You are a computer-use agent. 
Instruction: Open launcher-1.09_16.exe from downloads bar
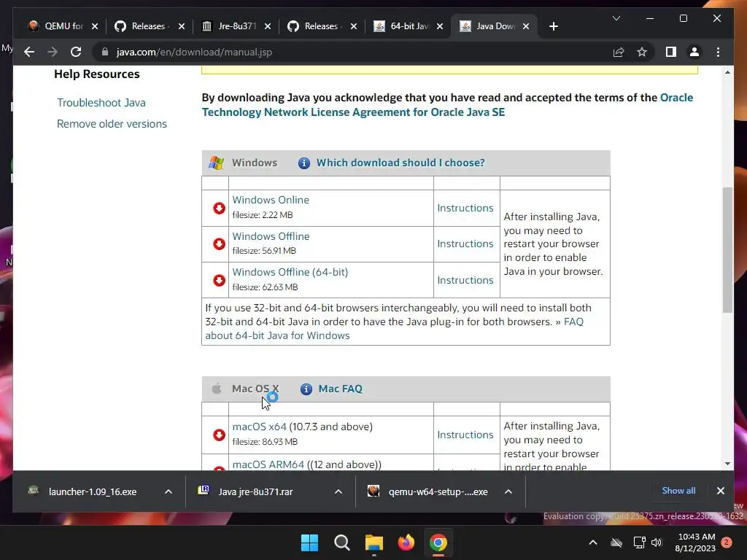point(93,491)
